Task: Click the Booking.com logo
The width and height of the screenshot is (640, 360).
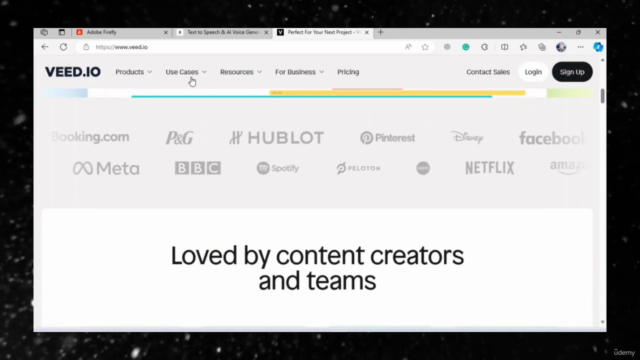Action: [x=90, y=137]
